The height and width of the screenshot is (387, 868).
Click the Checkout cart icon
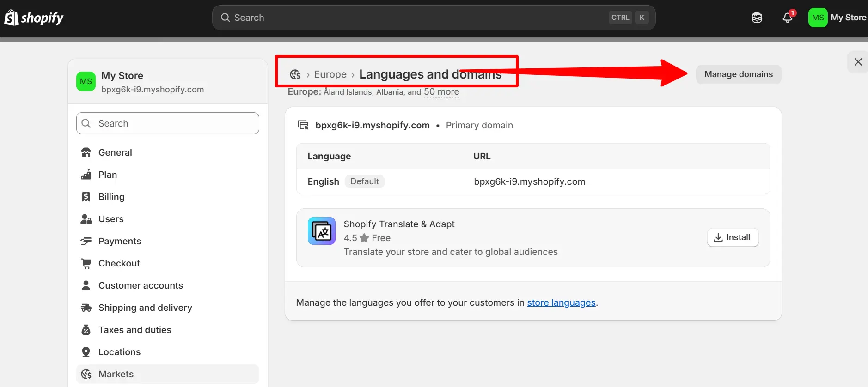86,263
